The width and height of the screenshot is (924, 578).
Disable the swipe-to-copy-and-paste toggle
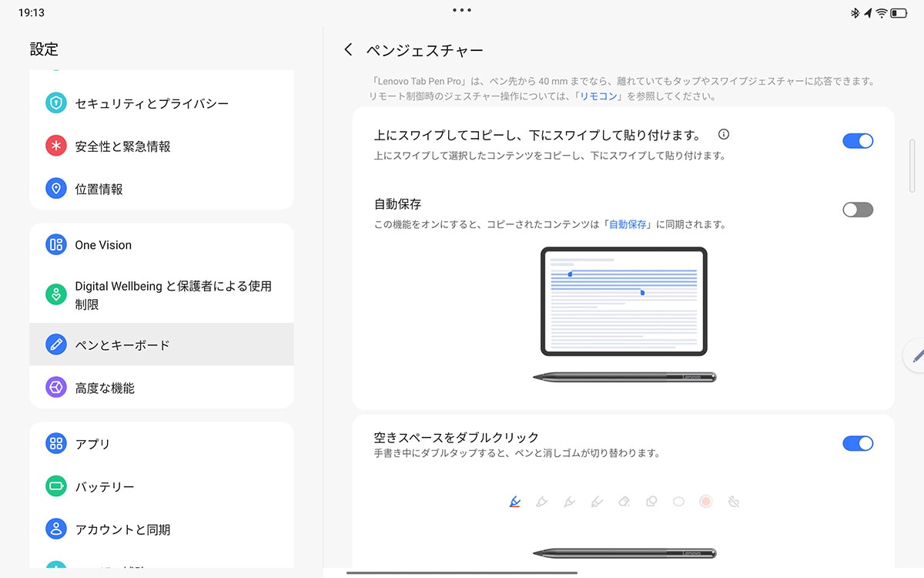click(x=858, y=140)
